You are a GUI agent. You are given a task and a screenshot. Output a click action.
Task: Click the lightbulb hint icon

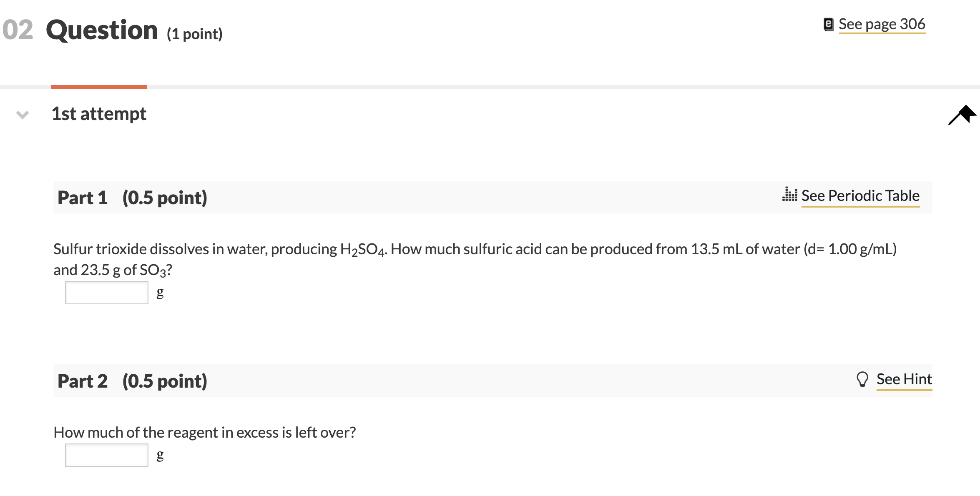(x=862, y=380)
